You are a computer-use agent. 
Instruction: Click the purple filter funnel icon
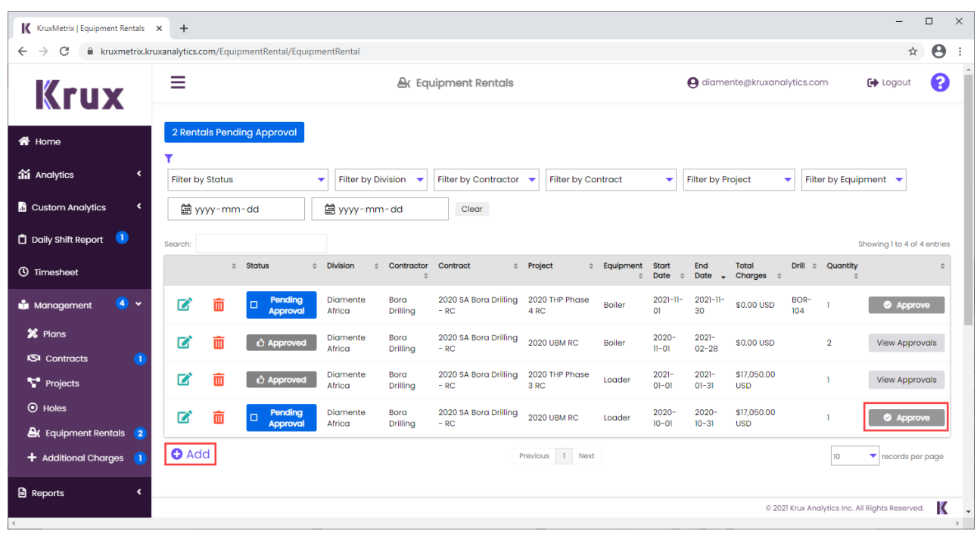coord(169,159)
